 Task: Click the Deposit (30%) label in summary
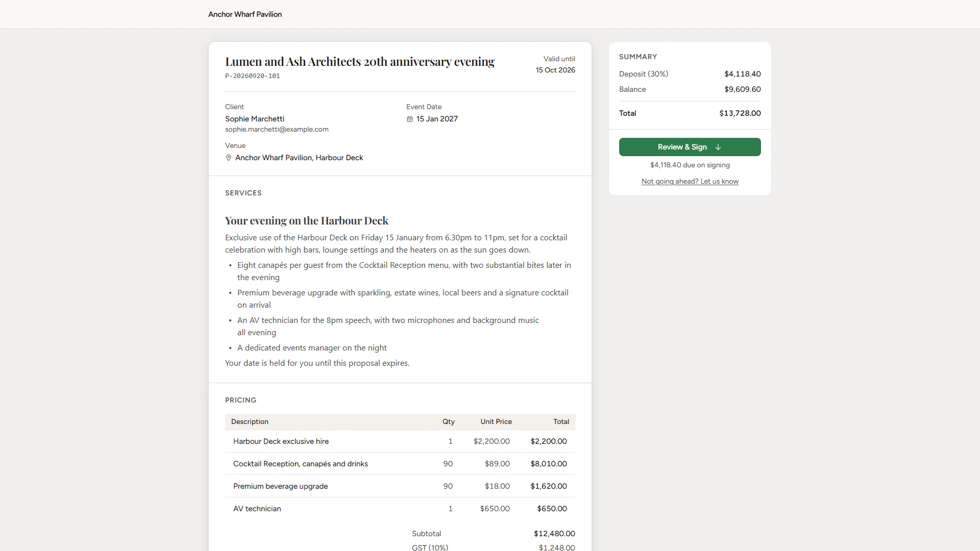pos(644,74)
